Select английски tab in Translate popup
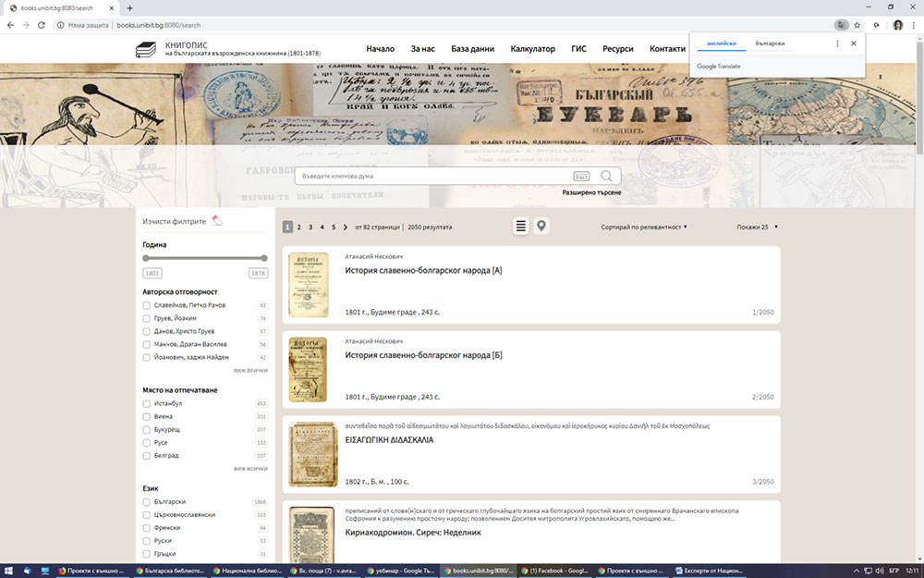Image resolution: width=924 pixels, height=578 pixels. pos(722,43)
